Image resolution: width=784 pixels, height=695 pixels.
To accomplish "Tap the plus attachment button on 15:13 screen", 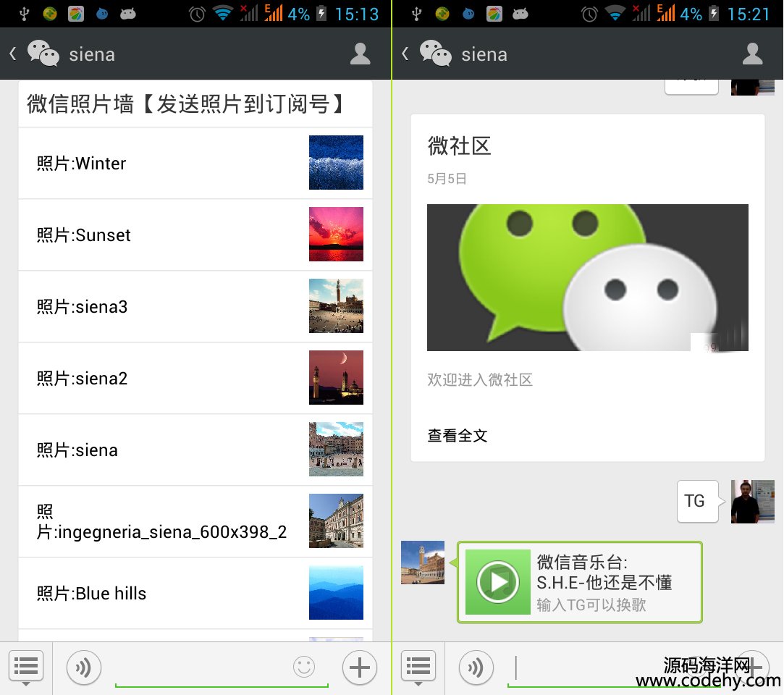I will click(x=360, y=667).
